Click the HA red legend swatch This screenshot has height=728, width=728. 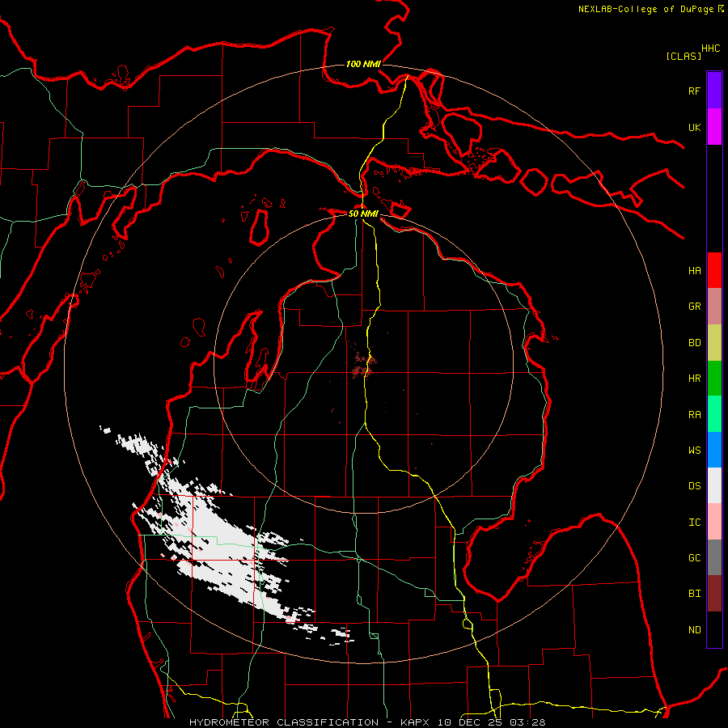tap(714, 270)
